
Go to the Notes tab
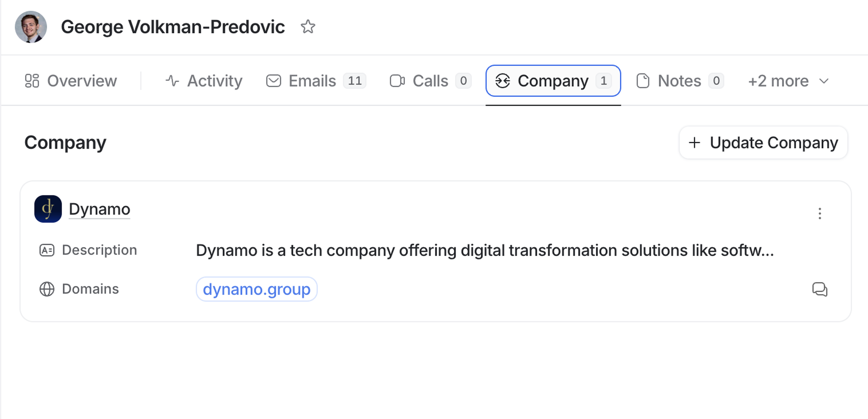click(680, 81)
